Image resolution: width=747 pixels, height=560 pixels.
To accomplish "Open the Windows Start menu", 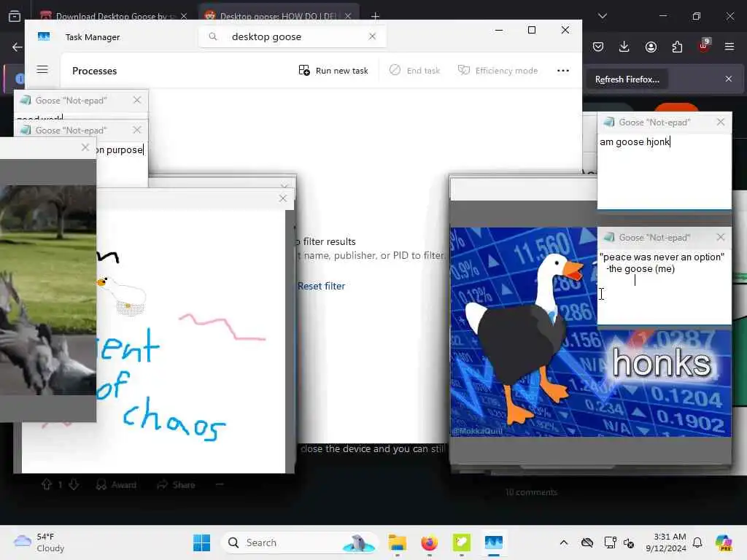I will (x=201, y=542).
